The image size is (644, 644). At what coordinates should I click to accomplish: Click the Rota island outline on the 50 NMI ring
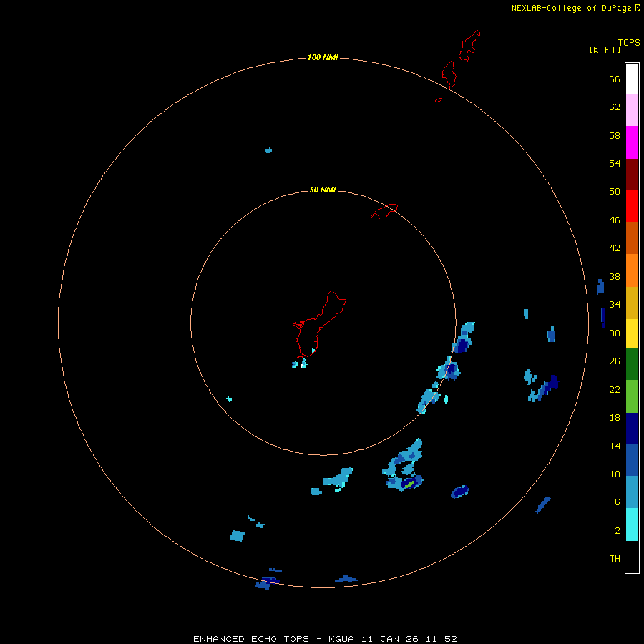(384, 211)
